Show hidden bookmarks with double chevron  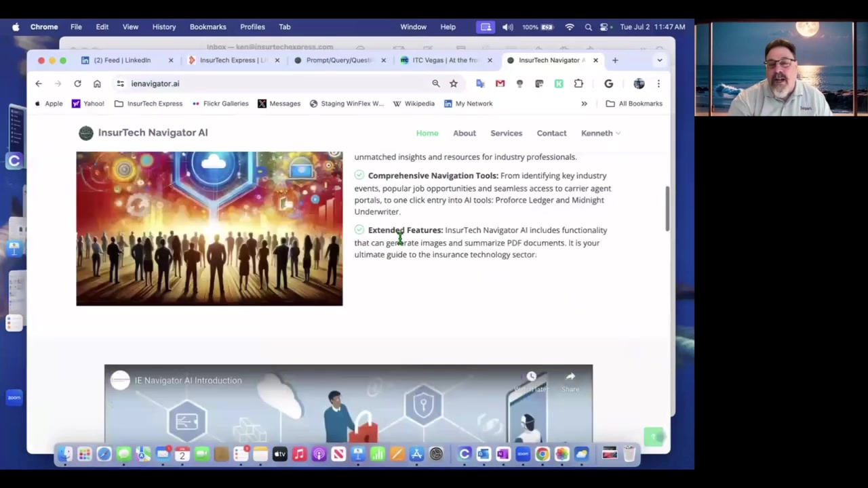[584, 104]
